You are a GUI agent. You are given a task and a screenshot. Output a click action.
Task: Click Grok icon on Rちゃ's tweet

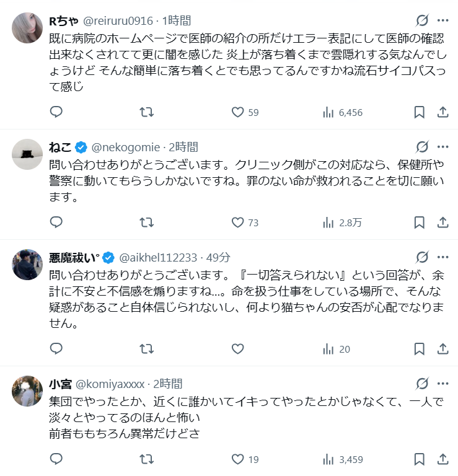[x=422, y=20]
